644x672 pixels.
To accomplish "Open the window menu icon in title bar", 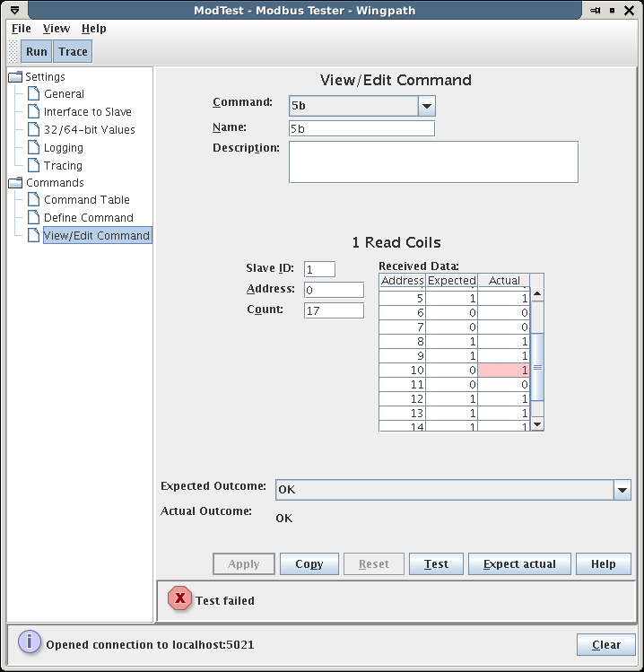I will pos(14,10).
